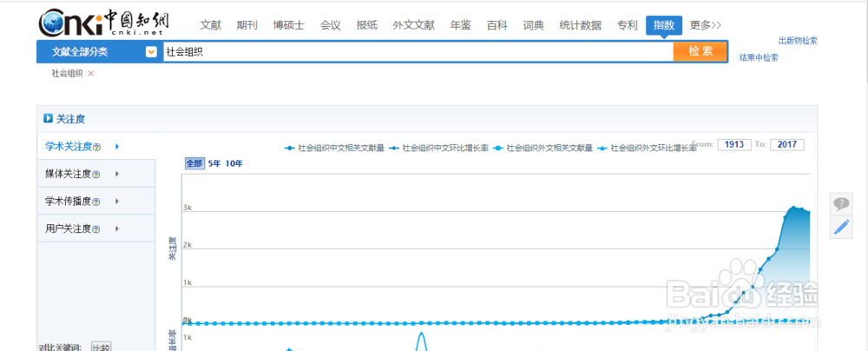Click the From year field 1913
The width and height of the screenshot is (868, 351).
click(734, 145)
